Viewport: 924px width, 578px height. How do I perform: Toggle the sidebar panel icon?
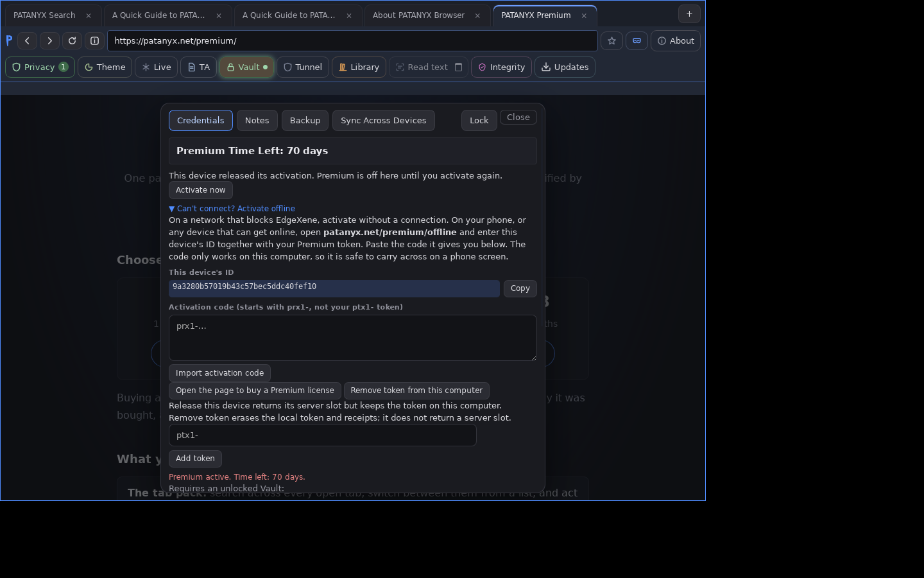click(x=94, y=40)
